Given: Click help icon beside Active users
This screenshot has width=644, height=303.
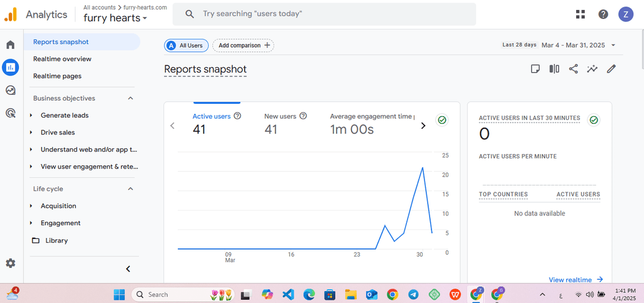Looking at the screenshot, I should tap(237, 116).
